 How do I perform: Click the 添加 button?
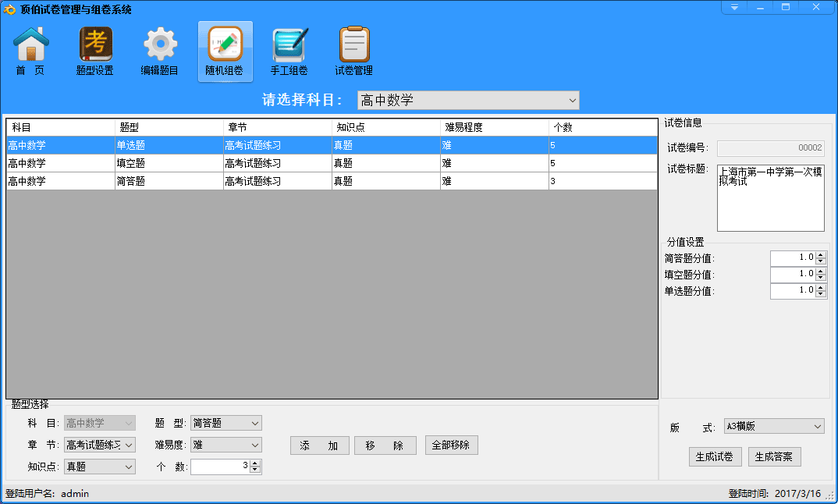[319, 445]
